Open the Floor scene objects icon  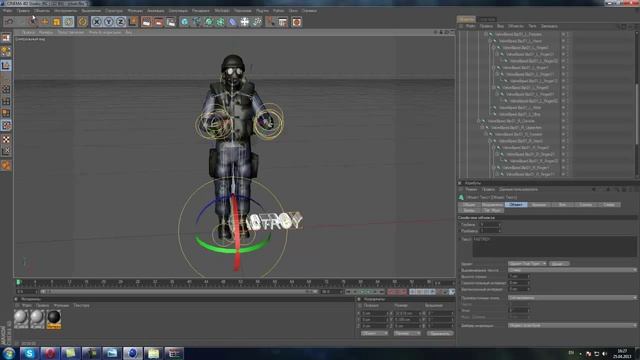[x=244, y=22]
